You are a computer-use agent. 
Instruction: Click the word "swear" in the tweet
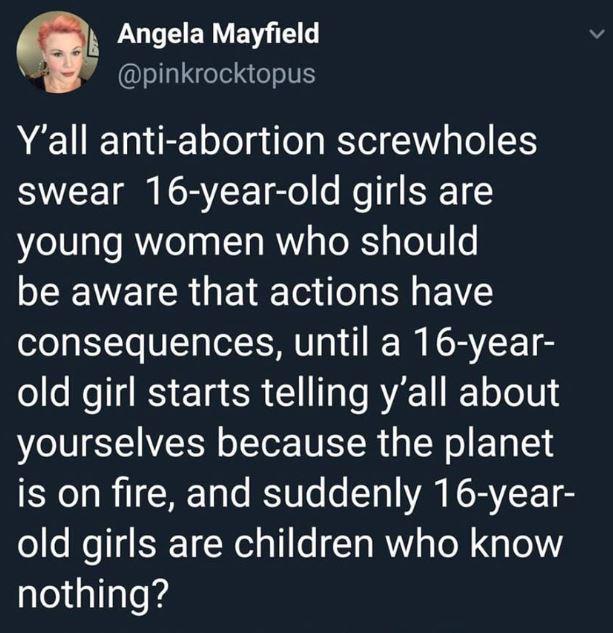76,192
